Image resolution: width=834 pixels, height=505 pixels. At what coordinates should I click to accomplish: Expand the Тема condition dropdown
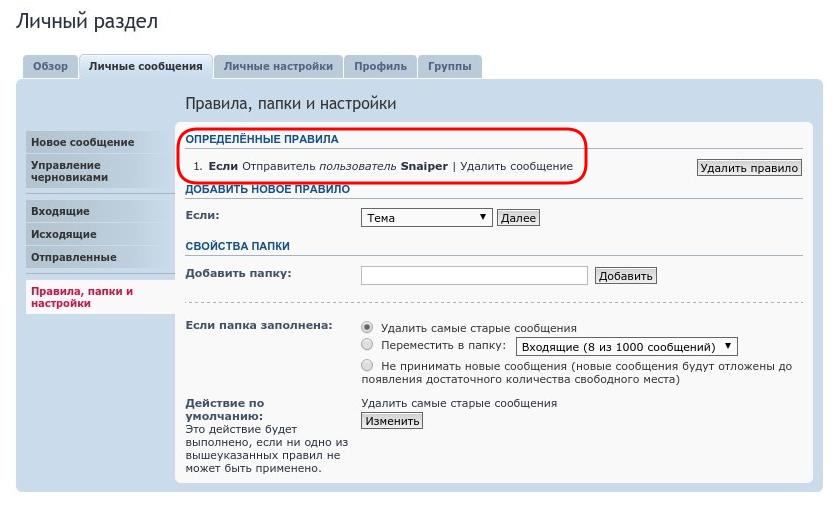click(x=426, y=218)
